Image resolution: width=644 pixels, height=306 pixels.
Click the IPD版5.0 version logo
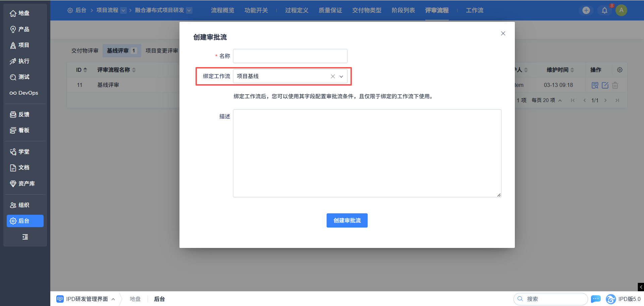click(623, 299)
